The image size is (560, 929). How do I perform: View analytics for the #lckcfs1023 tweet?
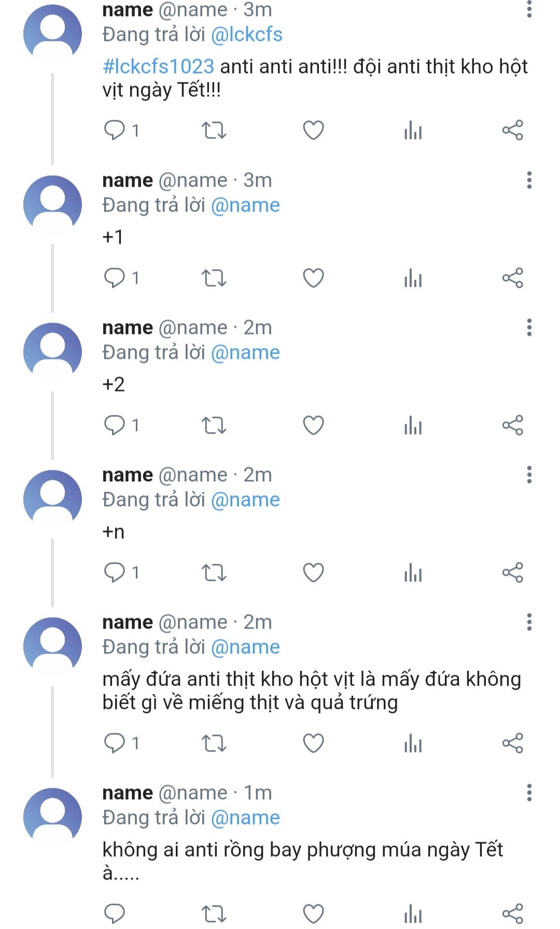click(413, 130)
